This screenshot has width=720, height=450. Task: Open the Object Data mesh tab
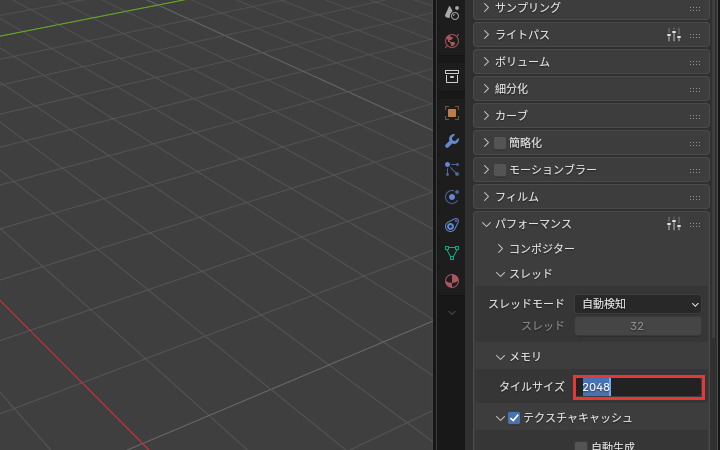click(x=452, y=253)
